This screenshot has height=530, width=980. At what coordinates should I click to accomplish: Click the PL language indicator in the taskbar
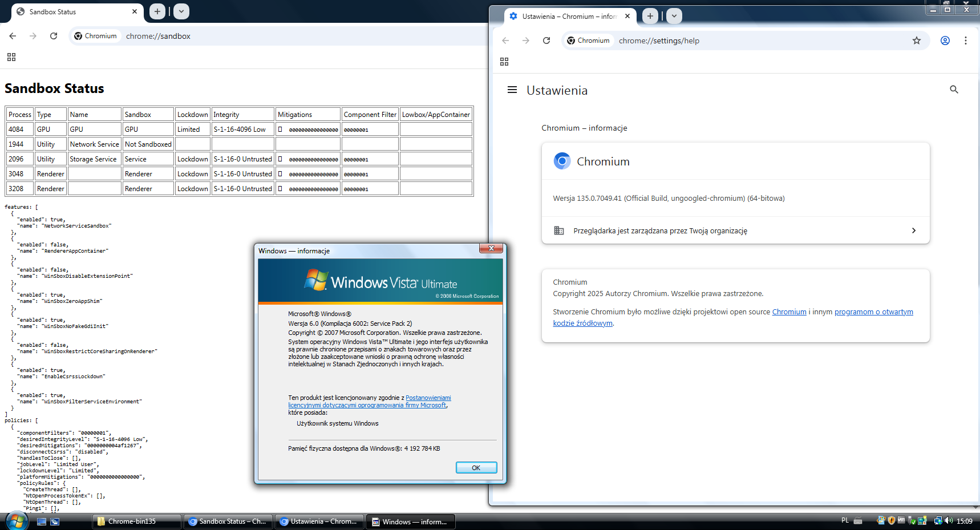point(845,520)
